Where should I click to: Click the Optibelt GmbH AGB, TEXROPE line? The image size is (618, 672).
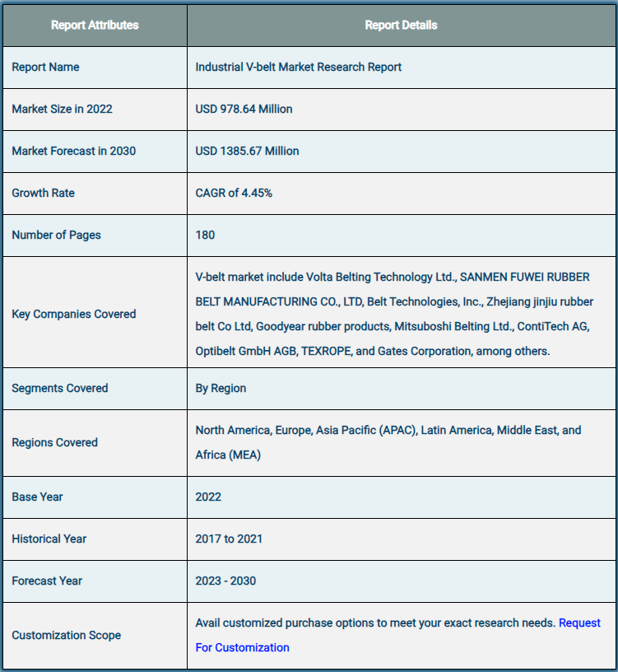pos(373,352)
